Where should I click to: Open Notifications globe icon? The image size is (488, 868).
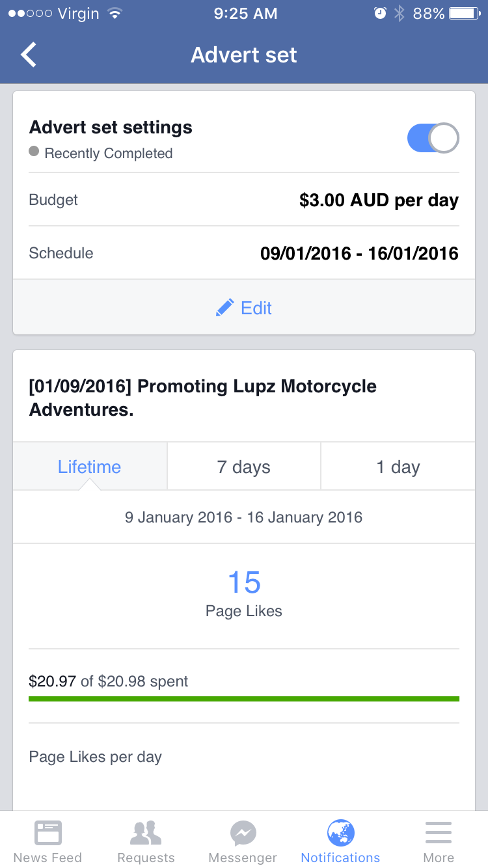pos(340,833)
